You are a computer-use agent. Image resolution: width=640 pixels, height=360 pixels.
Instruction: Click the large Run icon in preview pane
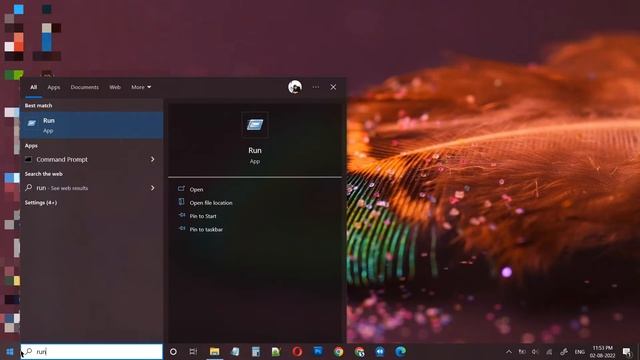[x=255, y=125]
